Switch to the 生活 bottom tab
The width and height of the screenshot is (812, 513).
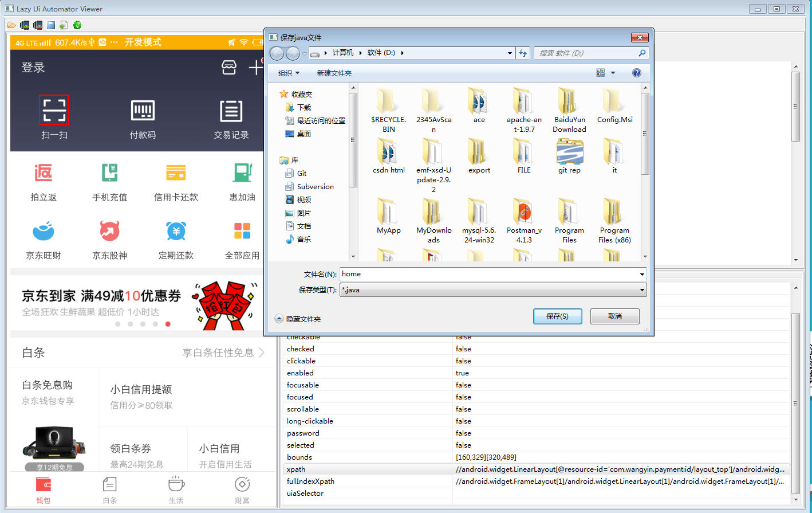click(x=176, y=490)
